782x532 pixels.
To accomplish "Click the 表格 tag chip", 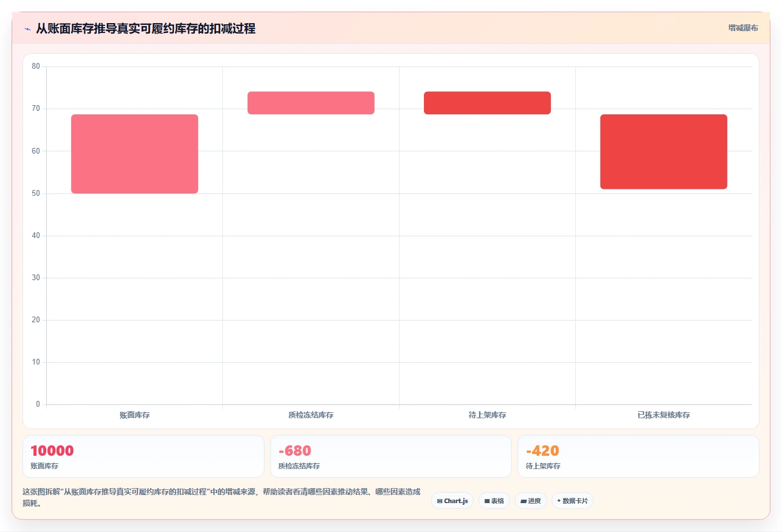I will click(494, 501).
